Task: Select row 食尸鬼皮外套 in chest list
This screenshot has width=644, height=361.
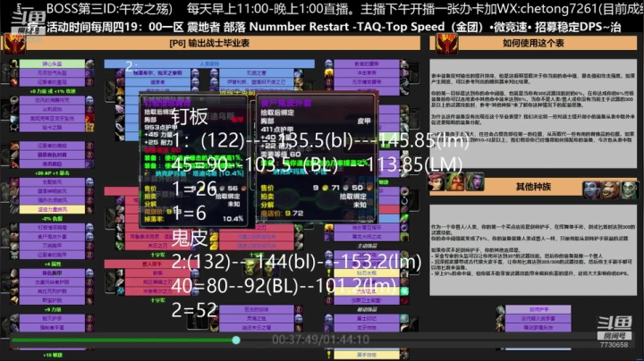Action: point(52,237)
